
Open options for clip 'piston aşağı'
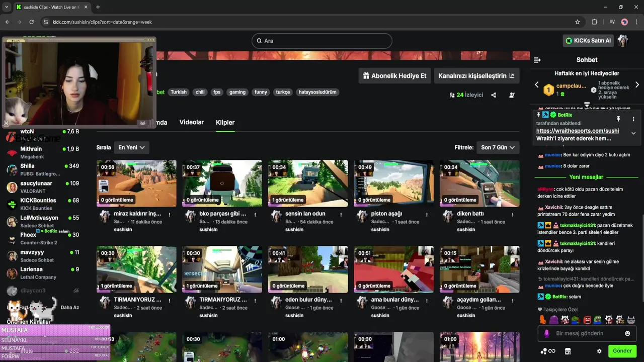tap(427, 215)
